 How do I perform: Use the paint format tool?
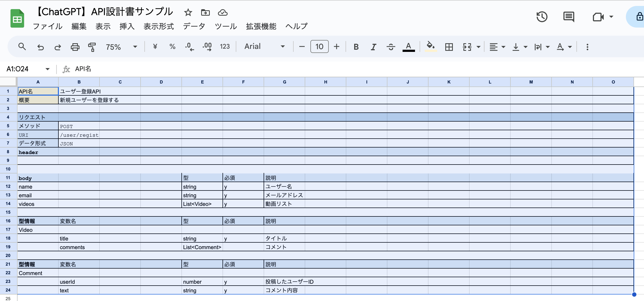(92, 46)
